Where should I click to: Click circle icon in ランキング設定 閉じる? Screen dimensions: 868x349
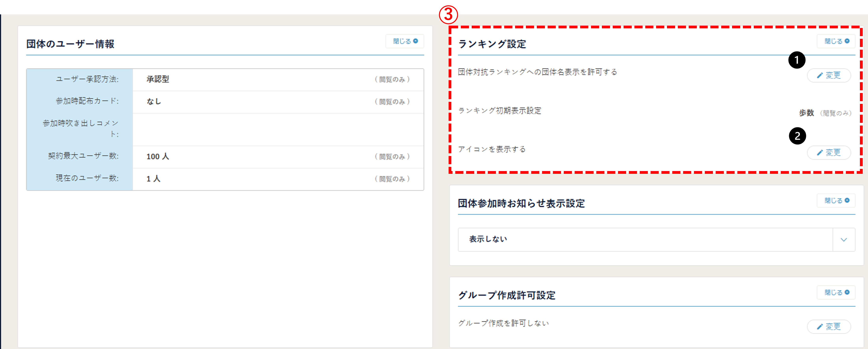tap(847, 41)
